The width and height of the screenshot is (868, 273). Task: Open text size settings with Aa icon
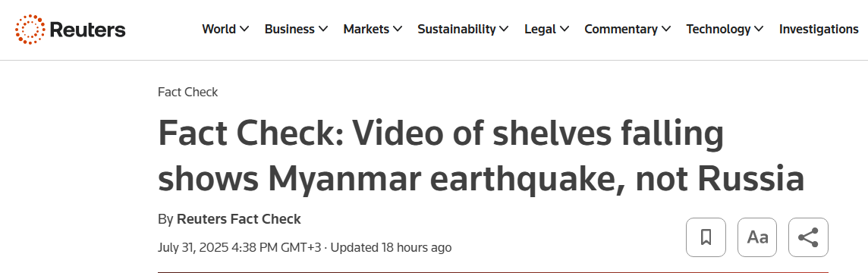(x=757, y=237)
